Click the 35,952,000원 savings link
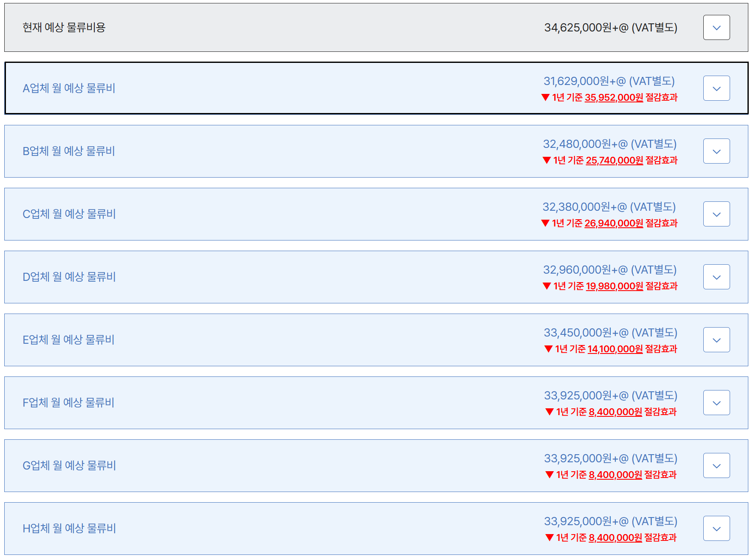The width and height of the screenshot is (753, 560). pos(614,98)
